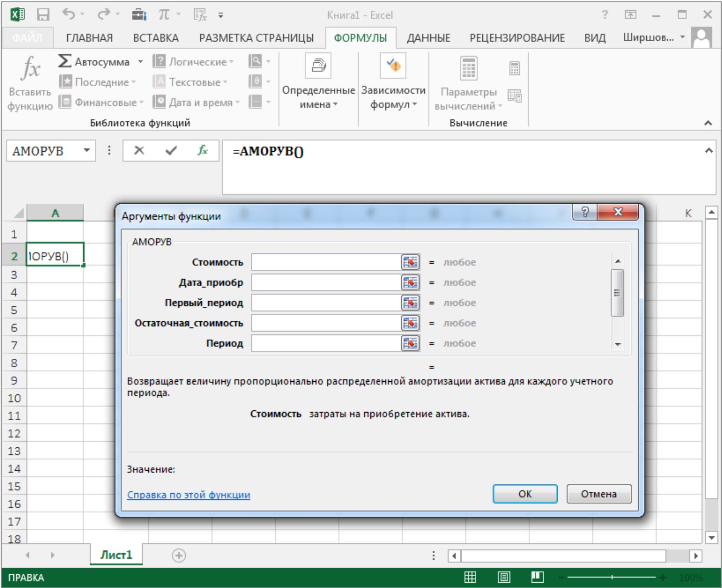Click the AutoSum sigma icon

point(65,61)
